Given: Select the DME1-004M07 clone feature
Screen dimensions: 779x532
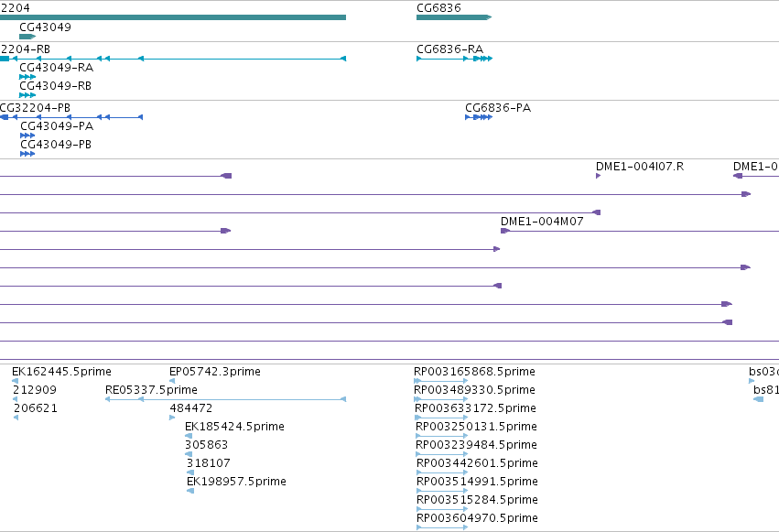Looking at the screenshot, I should click(639, 231).
